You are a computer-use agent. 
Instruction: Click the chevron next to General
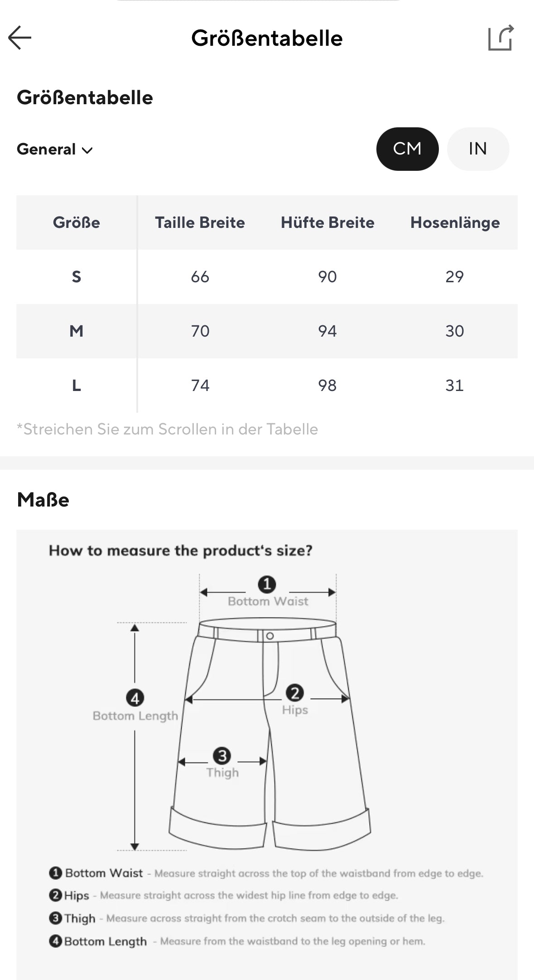pos(87,150)
